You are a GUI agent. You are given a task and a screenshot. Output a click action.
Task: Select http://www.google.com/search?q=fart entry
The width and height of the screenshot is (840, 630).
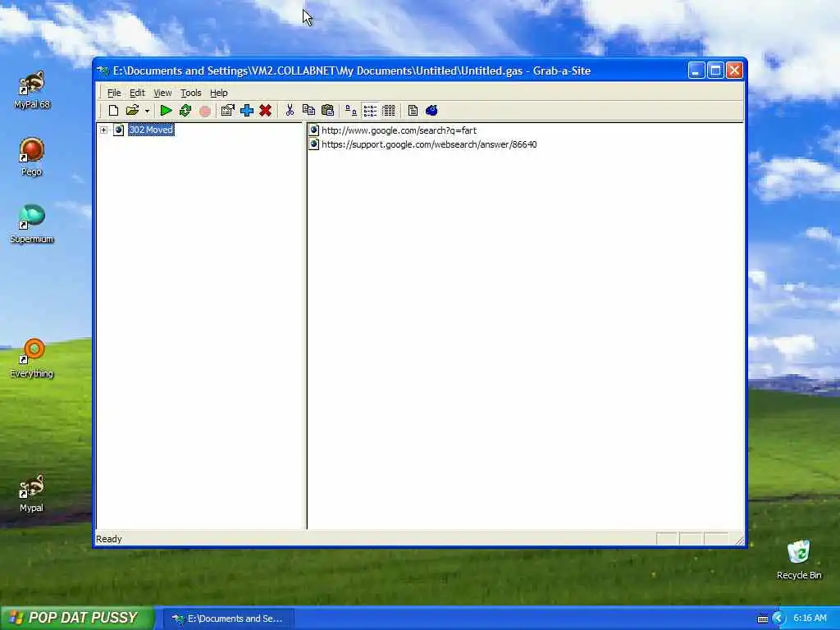(399, 130)
